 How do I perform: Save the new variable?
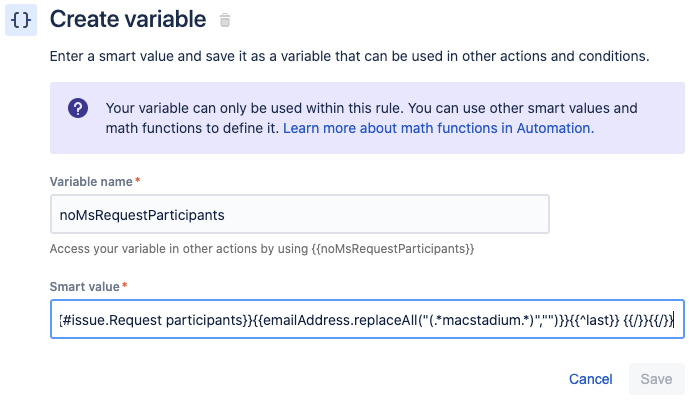pos(656,379)
